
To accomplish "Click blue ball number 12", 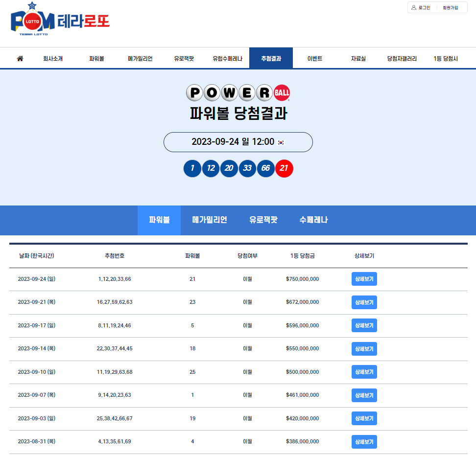I will coord(211,168).
